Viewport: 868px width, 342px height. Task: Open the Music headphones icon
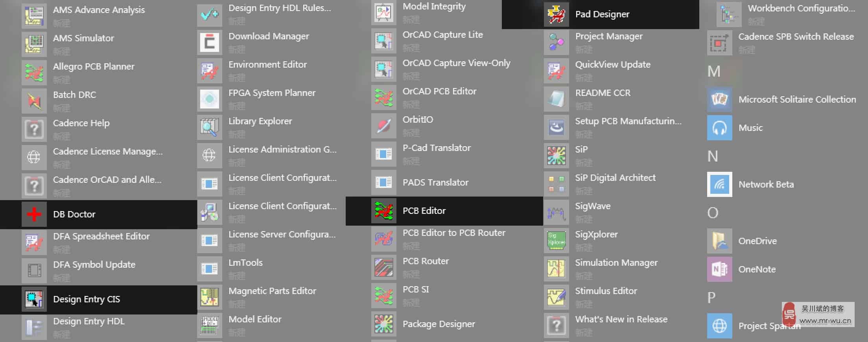[719, 128]
